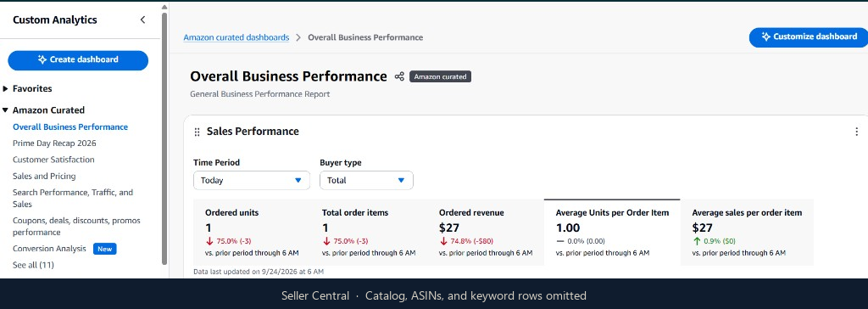
Task: Open Search Performance, Traffic, and Sales dashboard
Action: 73,198
